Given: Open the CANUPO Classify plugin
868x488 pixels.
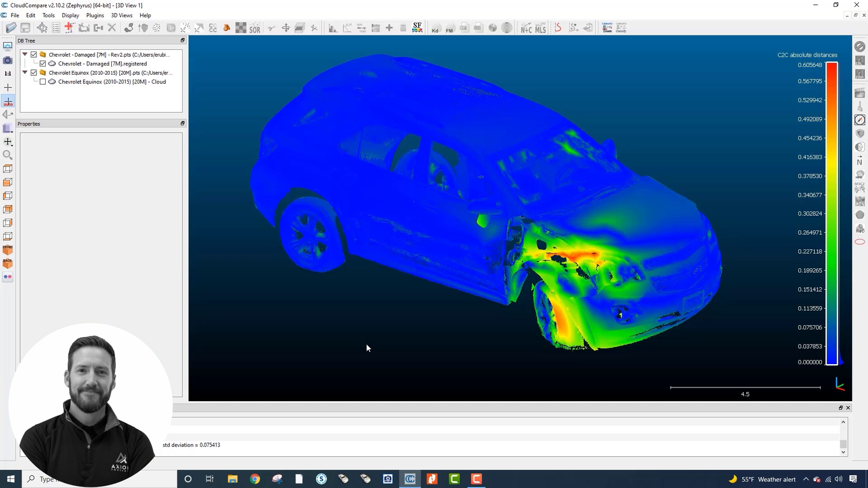Looking at the screenshot, I should (x=620, y=27).
